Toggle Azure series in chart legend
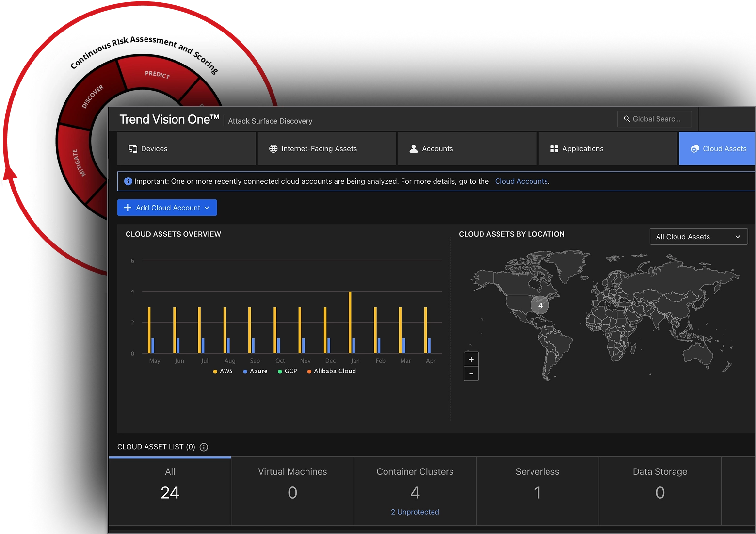The height and width of the screenshot is (534, 756). [255, 371]
